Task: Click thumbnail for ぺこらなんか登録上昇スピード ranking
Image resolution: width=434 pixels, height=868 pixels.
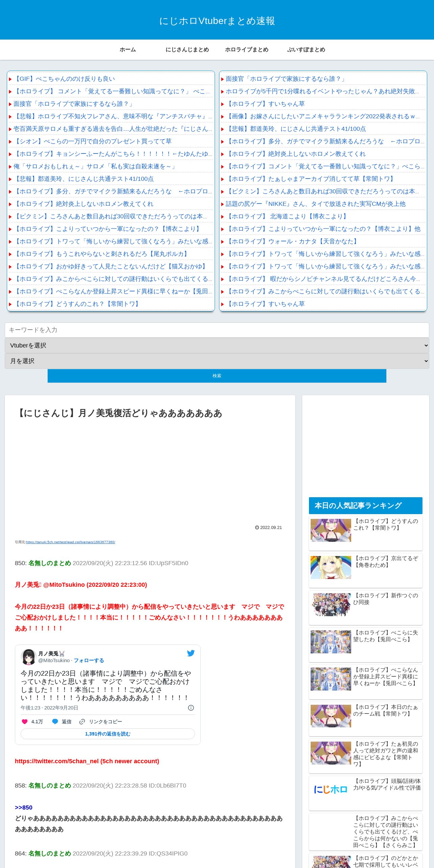Action: [x=331, y=679]
